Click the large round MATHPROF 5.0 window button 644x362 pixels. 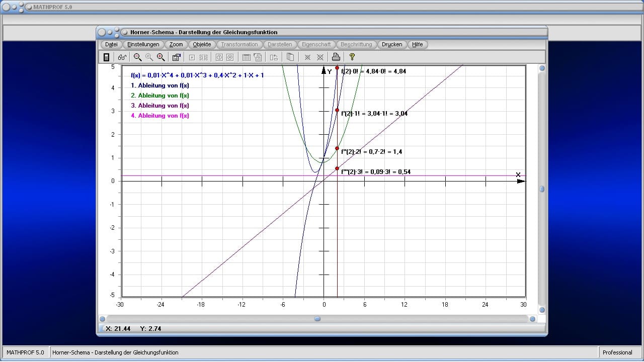click(x=6, y=7)
